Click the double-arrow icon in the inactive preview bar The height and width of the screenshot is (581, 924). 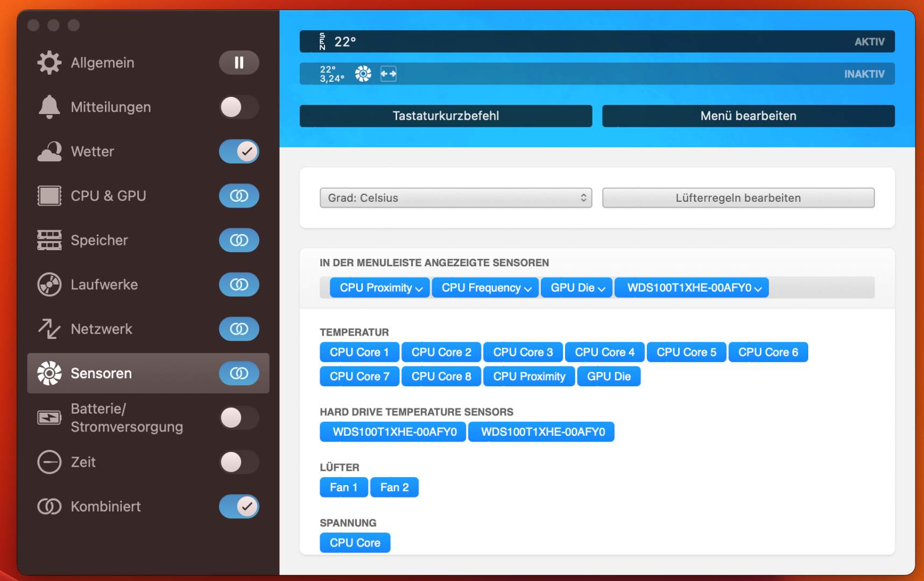(389, 74)
